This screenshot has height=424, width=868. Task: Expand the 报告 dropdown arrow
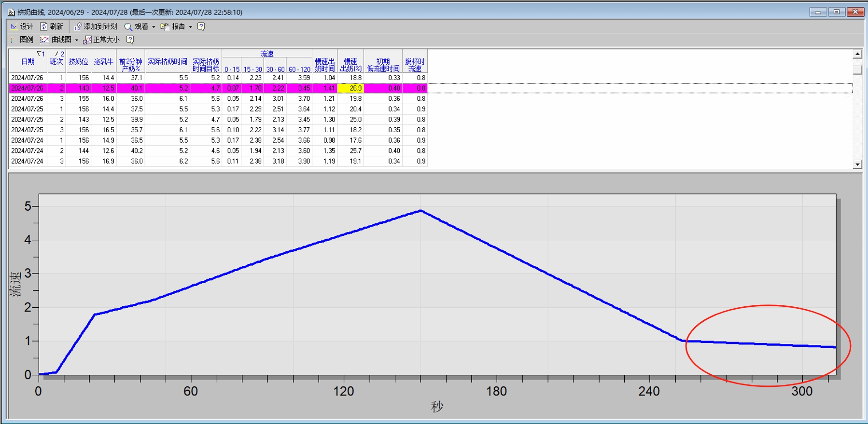[x=191, y=27]
